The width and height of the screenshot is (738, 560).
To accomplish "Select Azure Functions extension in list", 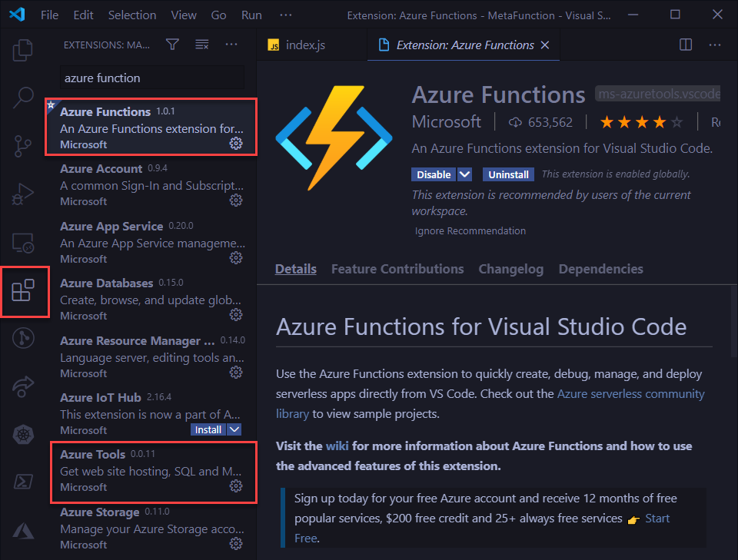I will 151,127.
